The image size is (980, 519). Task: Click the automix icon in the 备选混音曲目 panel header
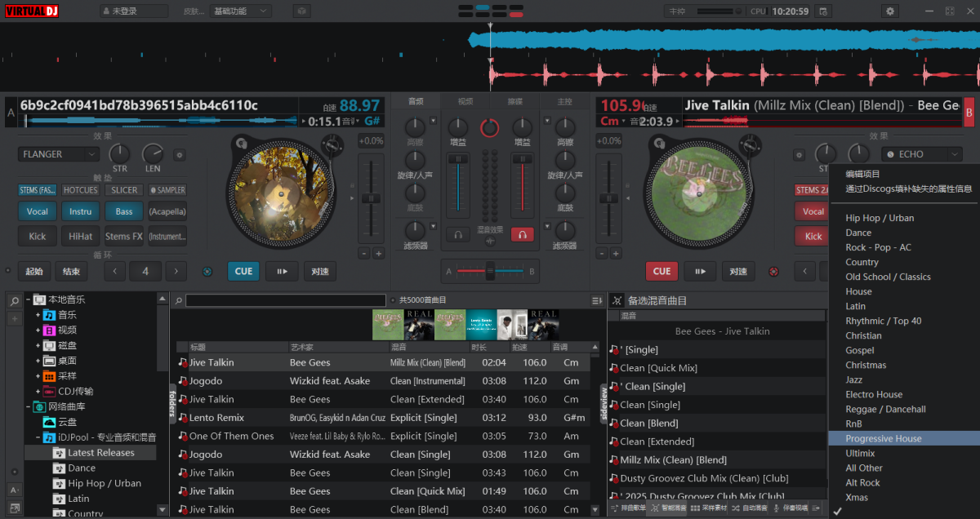[616, 299]
